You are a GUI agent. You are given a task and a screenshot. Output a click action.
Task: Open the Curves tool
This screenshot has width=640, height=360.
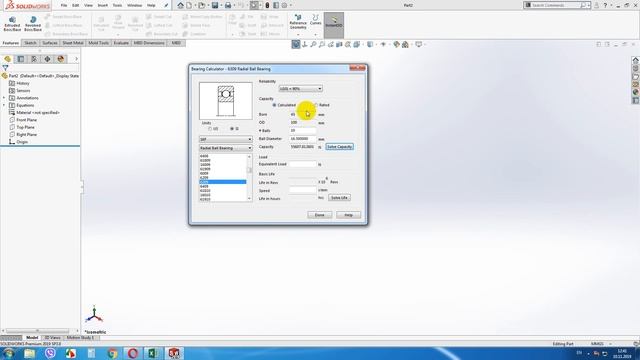pyautogui.click(x=316, y=20)
